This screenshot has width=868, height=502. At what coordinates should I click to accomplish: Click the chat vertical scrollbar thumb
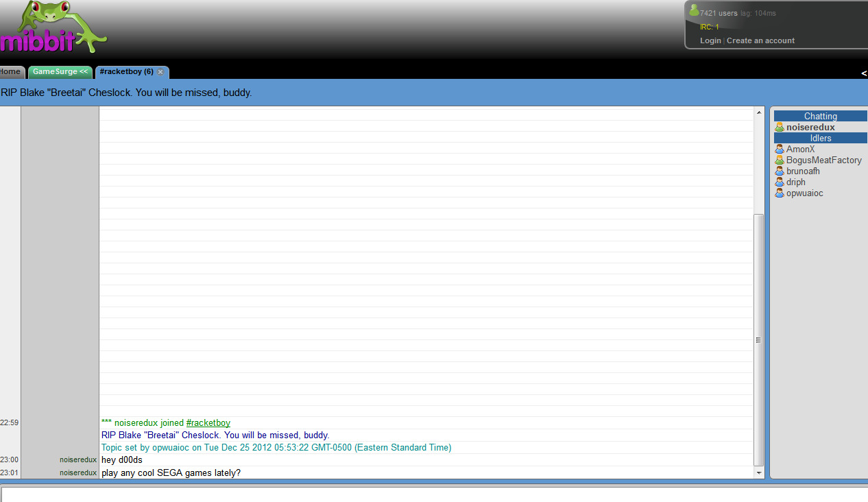[x=759, y=339]
